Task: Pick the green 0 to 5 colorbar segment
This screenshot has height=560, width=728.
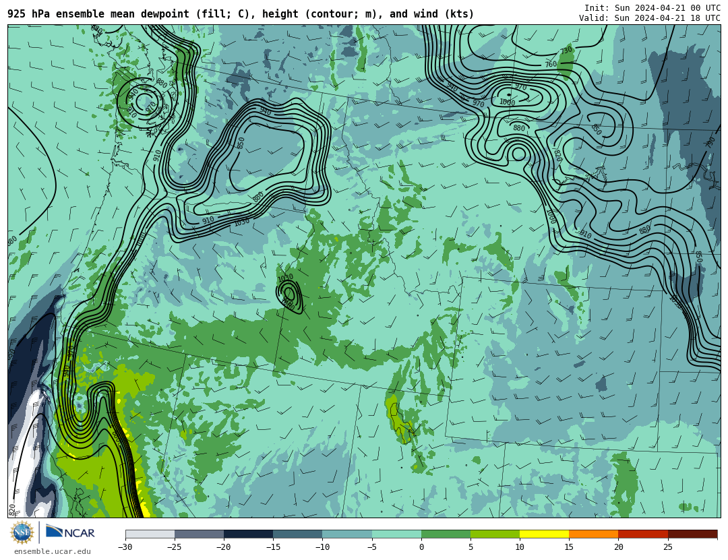Action: 446,534
